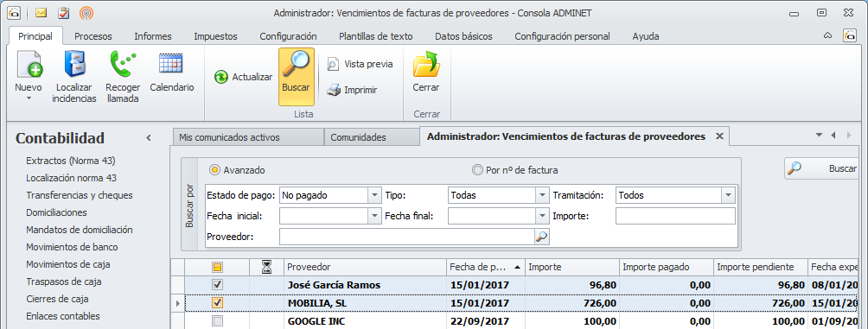The image size is (868, 329).
Task: Open Transferencias y cheques
Action: (80, 195)
